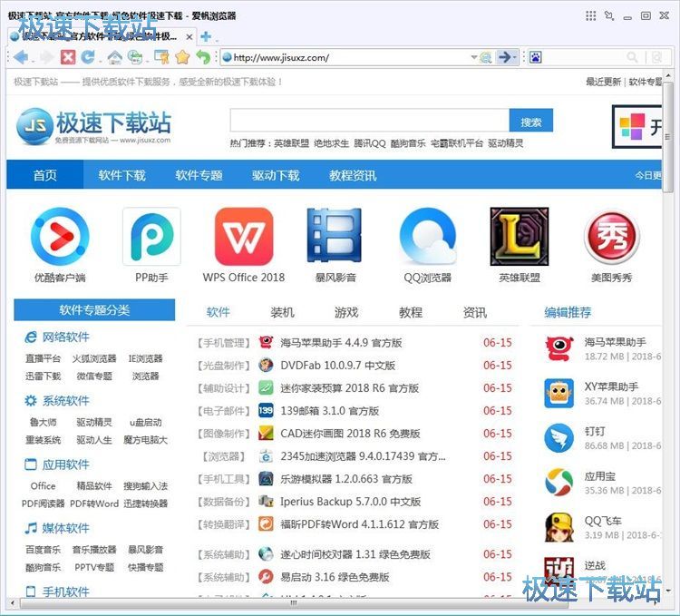Open a new tab with the plus icon
Screen dimensions: 680x616
(206, 37)
